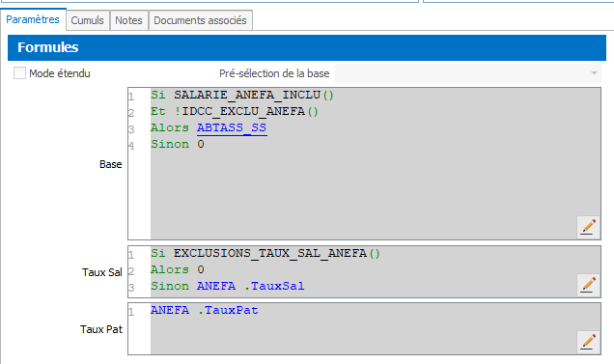Select EXCLUSIONS_TAUX_SAL_ANEFA() in Taux Sal formula
This screenshot has height=364, width=614.
pos(277,254)
